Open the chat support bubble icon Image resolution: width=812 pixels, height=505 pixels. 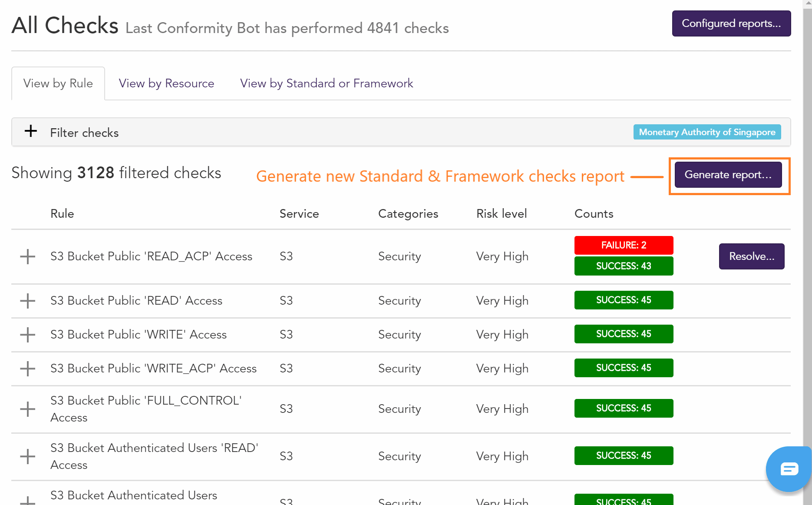click(x=788, y=469)
